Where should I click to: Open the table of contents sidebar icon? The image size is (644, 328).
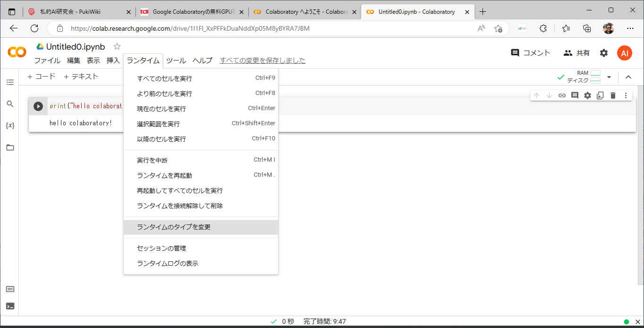click(10, 82)
